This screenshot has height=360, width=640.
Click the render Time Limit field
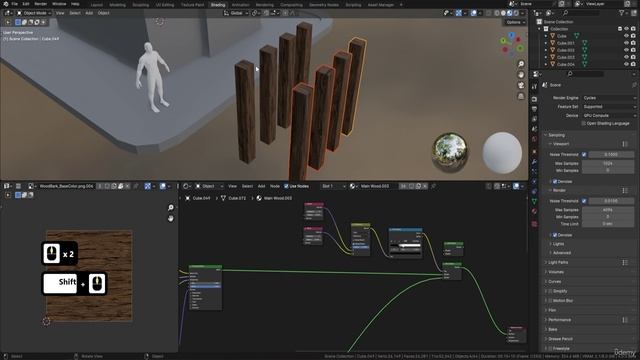click(608, 224)
